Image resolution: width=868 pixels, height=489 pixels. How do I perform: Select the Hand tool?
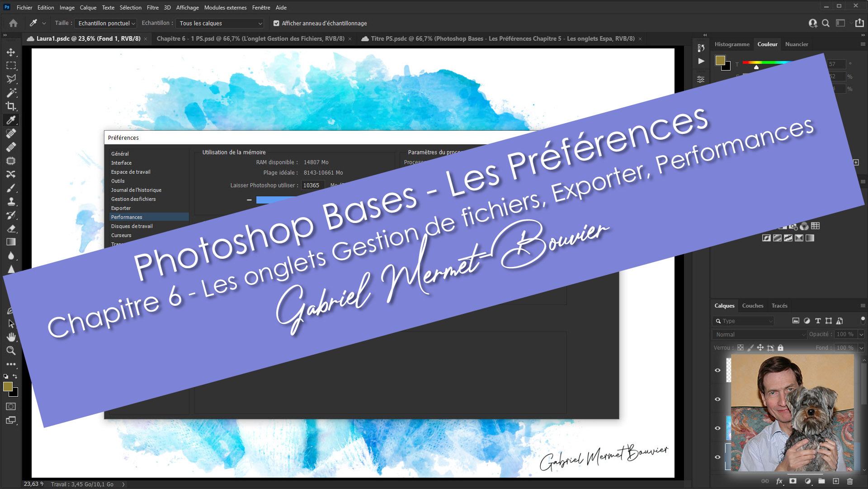11,337
